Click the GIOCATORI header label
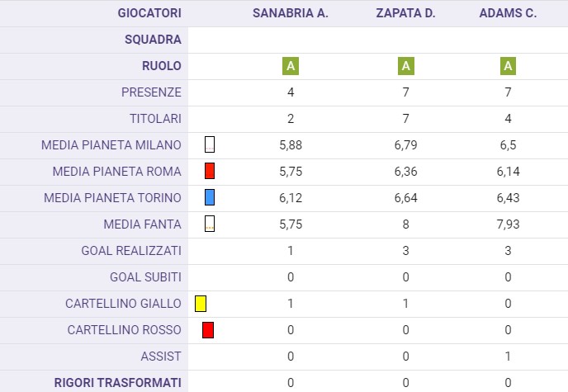 click(x=149, y=13)
